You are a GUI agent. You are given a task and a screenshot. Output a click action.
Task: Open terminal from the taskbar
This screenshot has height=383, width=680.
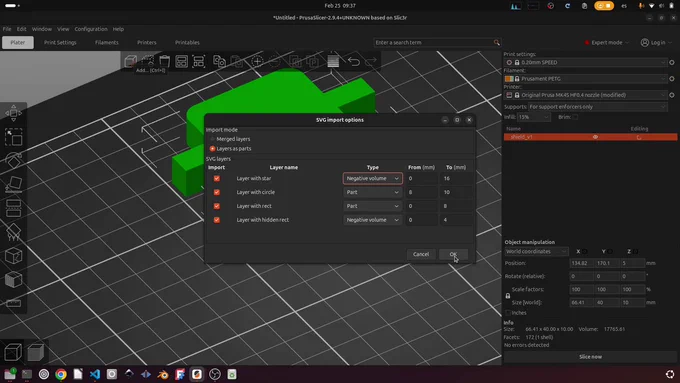point(27,374)
